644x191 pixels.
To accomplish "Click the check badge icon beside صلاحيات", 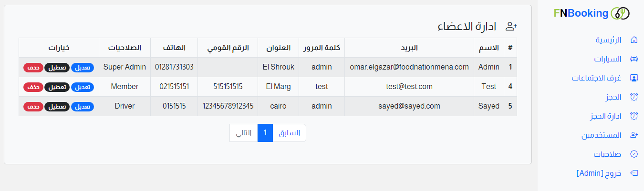I will point(634,154).
